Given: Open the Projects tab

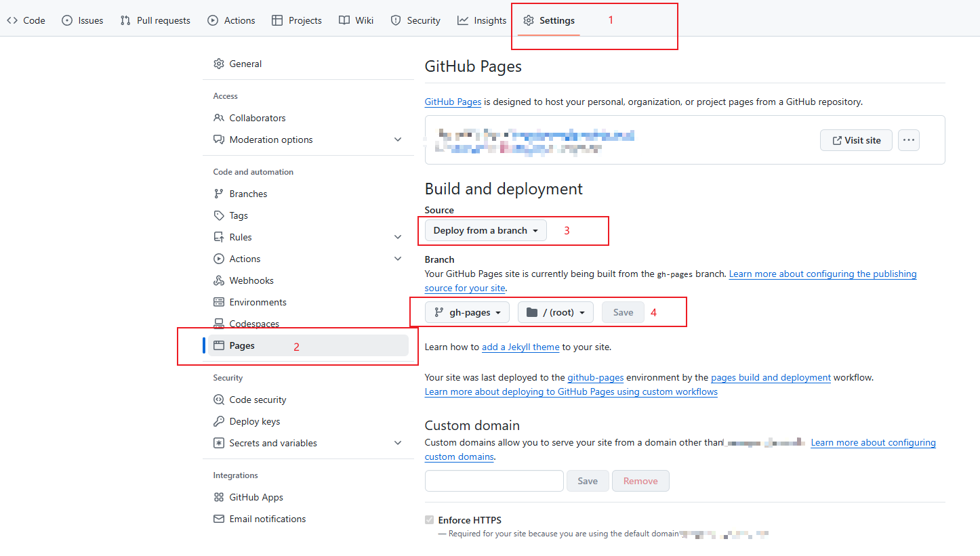Looking at the screenshot, I should [297, 20].
